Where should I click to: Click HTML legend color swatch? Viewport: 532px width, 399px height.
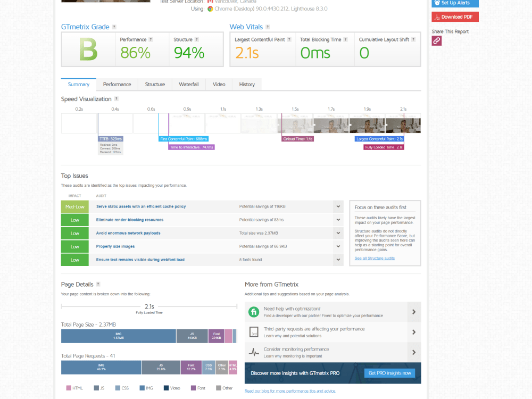(x=69, y=388)
